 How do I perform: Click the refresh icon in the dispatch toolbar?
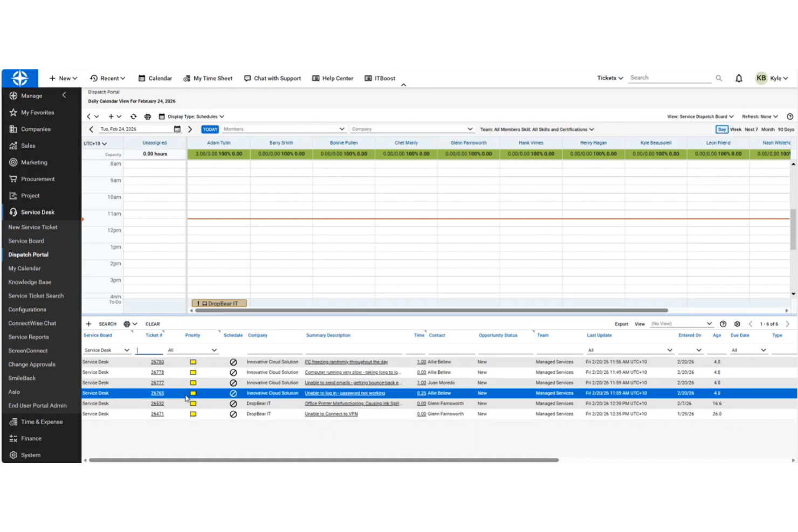tap(134, 116)
